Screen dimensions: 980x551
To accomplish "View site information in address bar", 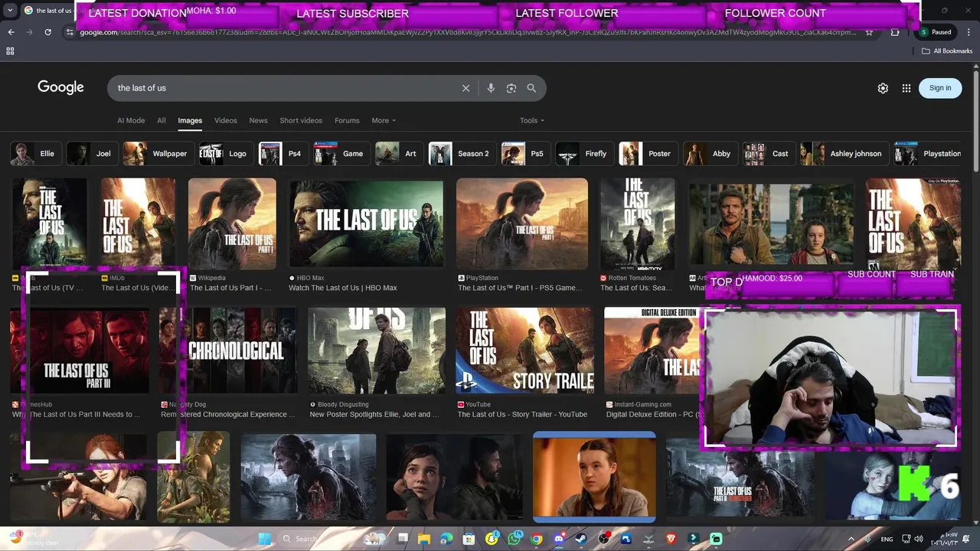I will (70, 32).
